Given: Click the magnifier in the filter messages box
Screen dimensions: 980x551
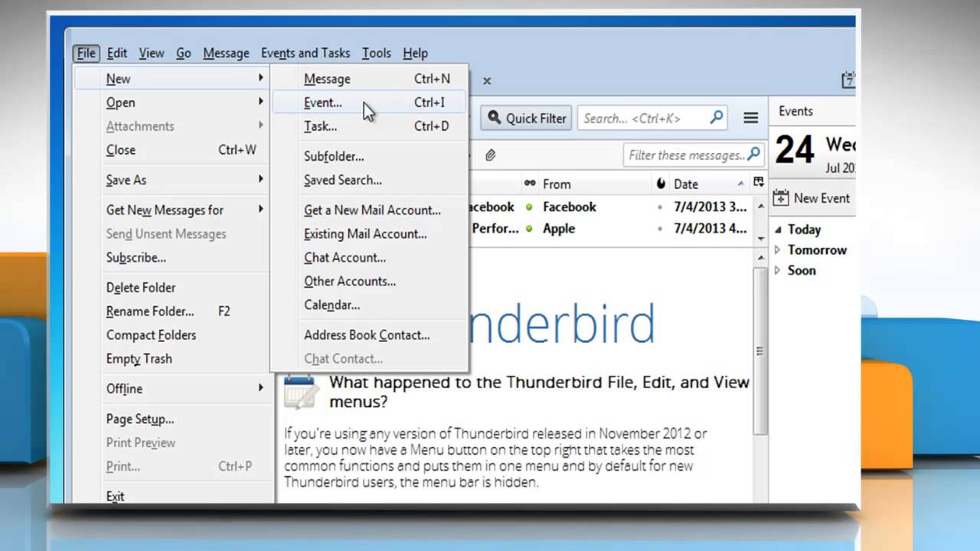Looking at the screenshot, I should pyautogui.click(x=754, y=155).
